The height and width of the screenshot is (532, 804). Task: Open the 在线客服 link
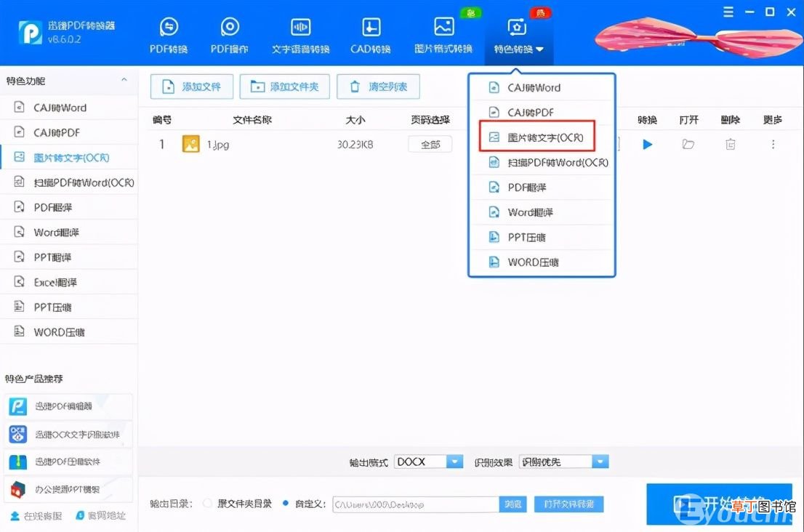point(36,515)
